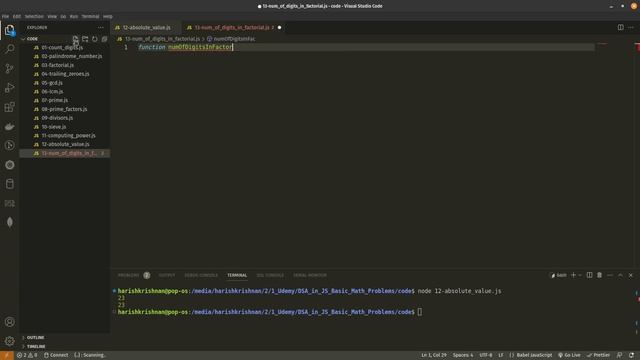
Task: Open 11-computing_power.js file
Action: (64, 136)
